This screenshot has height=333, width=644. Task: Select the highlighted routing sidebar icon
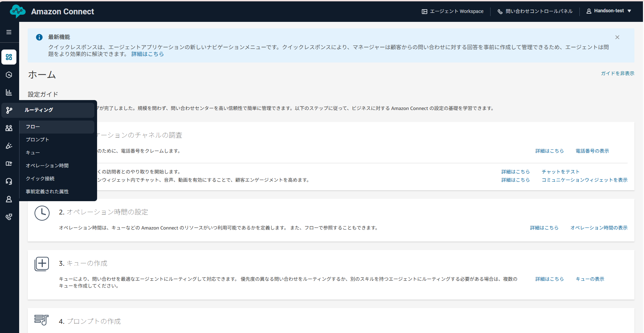9,110
